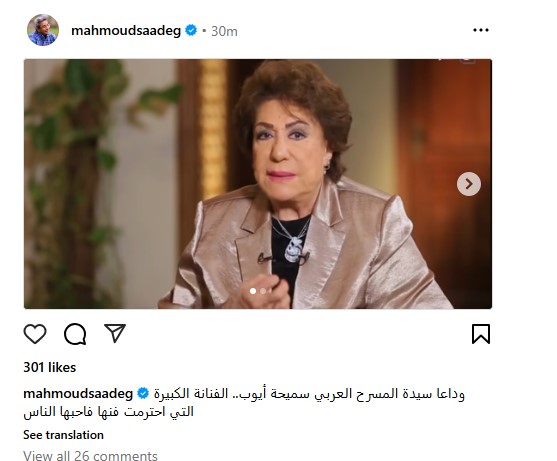Click the Arabic caption text

[x=244, y=403]
